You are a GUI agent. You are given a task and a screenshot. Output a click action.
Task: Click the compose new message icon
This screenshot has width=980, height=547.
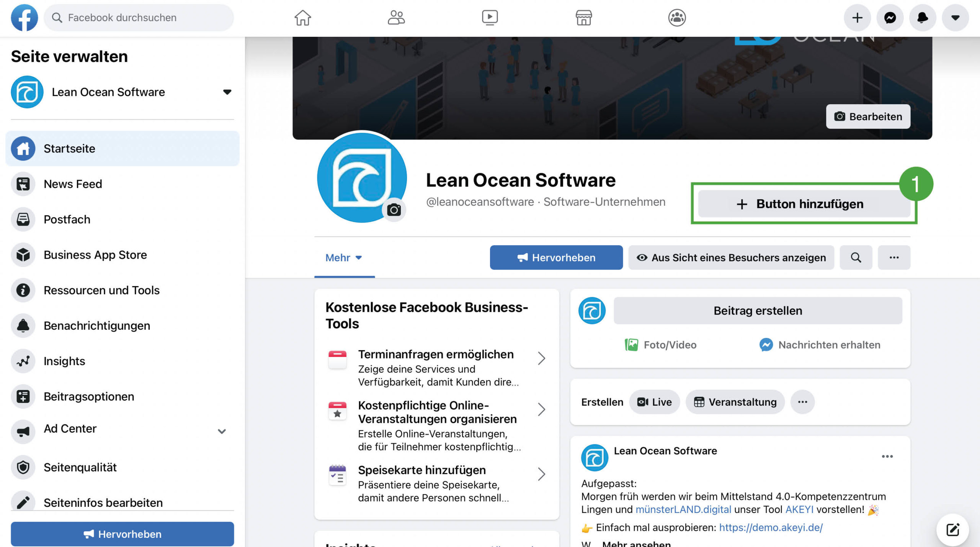point(952,530)
